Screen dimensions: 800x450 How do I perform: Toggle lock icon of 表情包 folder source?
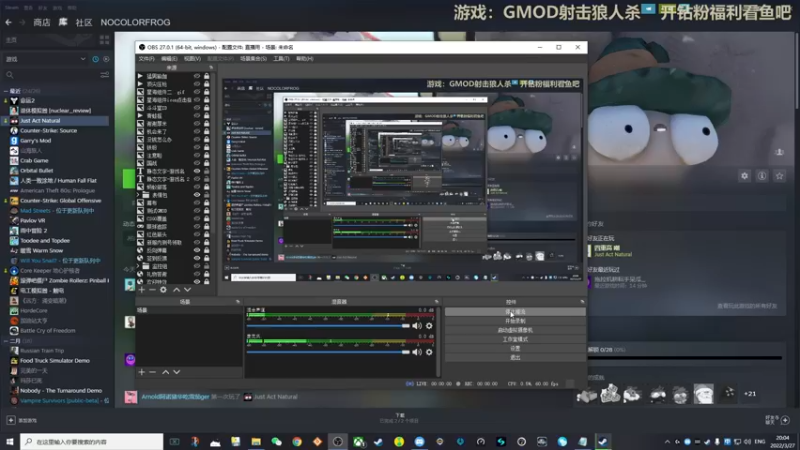[207, 195]
